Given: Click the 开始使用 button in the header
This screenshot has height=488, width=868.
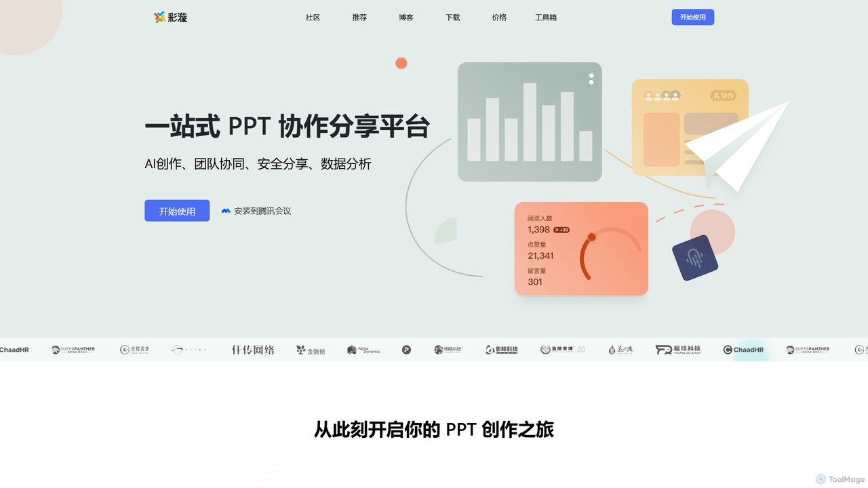Looking at the screenshot, I should point(693,18).
